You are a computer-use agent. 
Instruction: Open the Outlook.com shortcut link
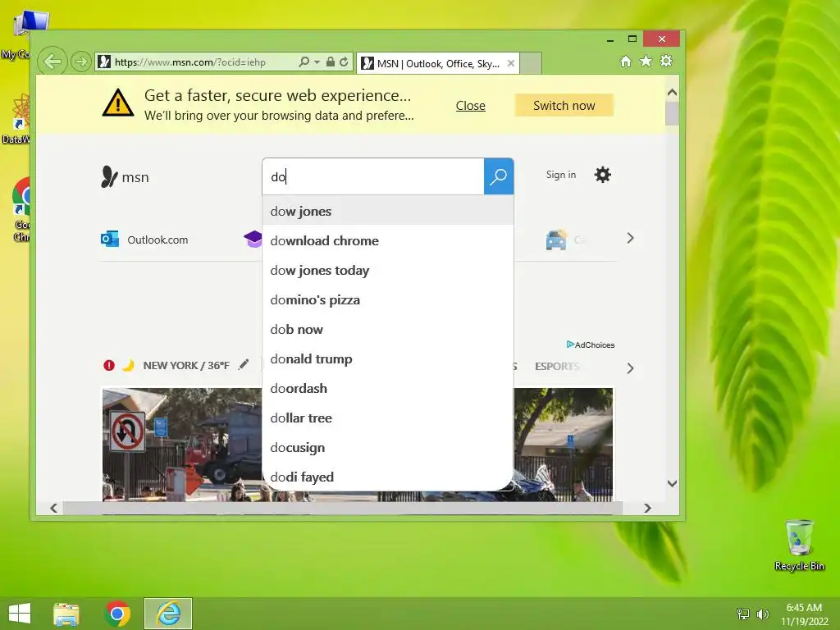[x=157, y=240]
